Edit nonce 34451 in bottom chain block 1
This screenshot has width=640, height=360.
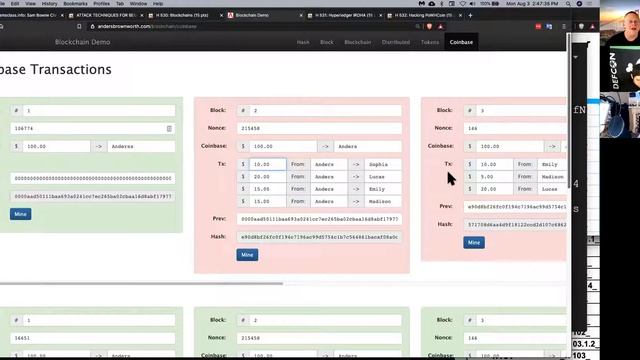(93, 338)
